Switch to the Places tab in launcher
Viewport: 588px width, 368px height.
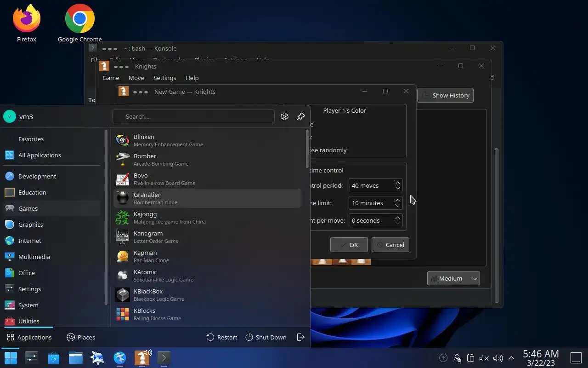point(81,337)
